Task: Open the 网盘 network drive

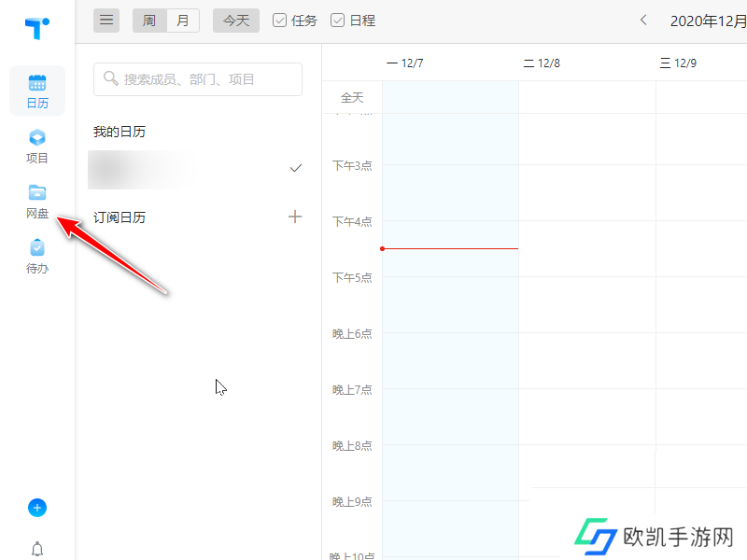Action: (37, 201)
